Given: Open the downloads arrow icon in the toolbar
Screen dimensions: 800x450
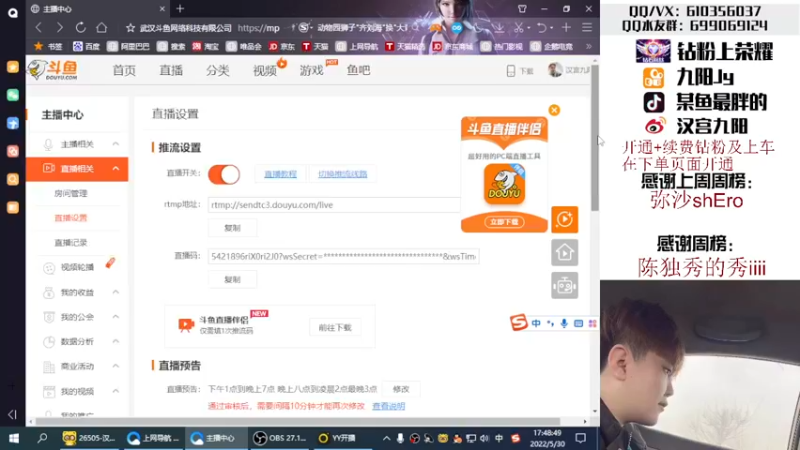Looking at the screenshot, I should tap(499, 28).
